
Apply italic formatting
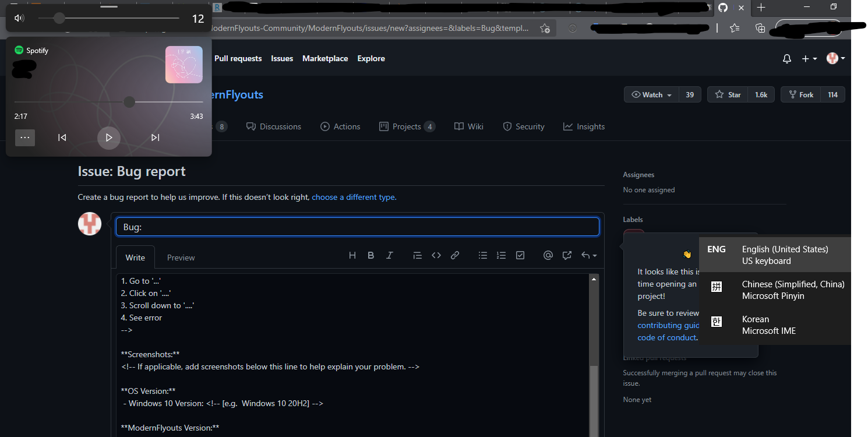(x=389, y=255)
